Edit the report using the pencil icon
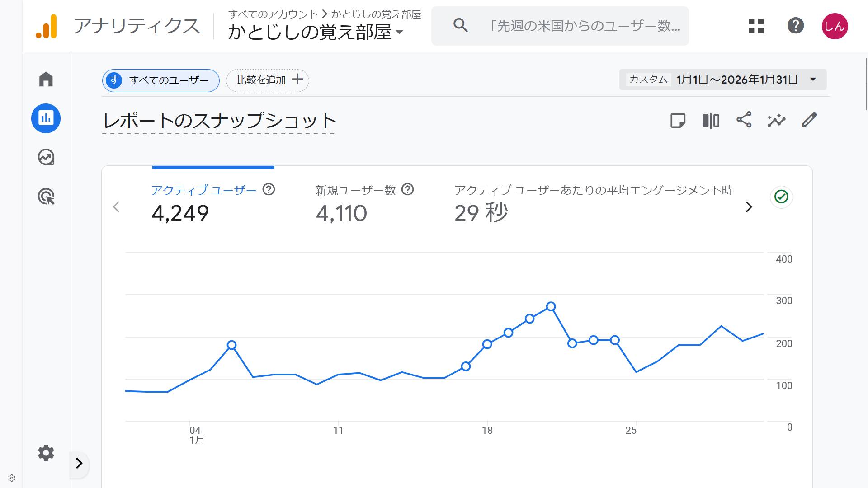The width and height of the screenshot is (868, 488). [809, 120]
